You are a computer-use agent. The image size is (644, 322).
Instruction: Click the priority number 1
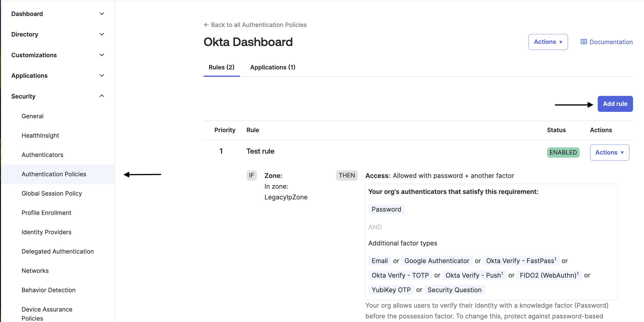pyautogui.click(x=221, y=151)
